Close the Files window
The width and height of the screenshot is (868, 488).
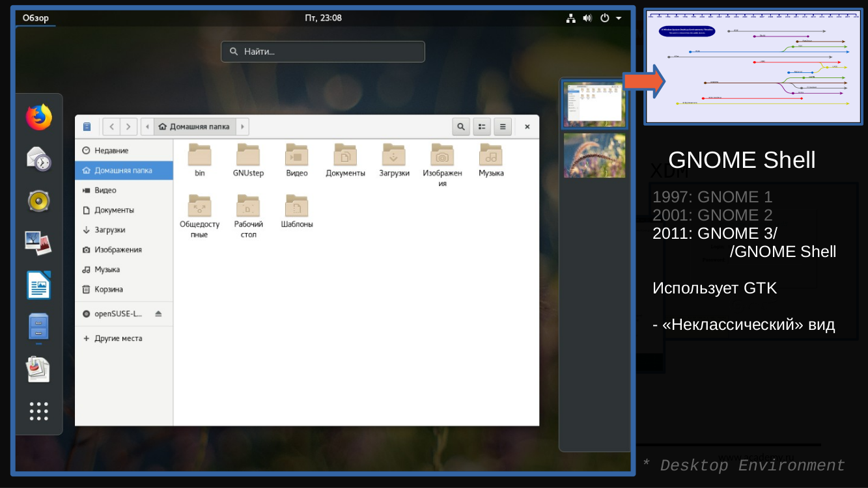coord(527,127)
